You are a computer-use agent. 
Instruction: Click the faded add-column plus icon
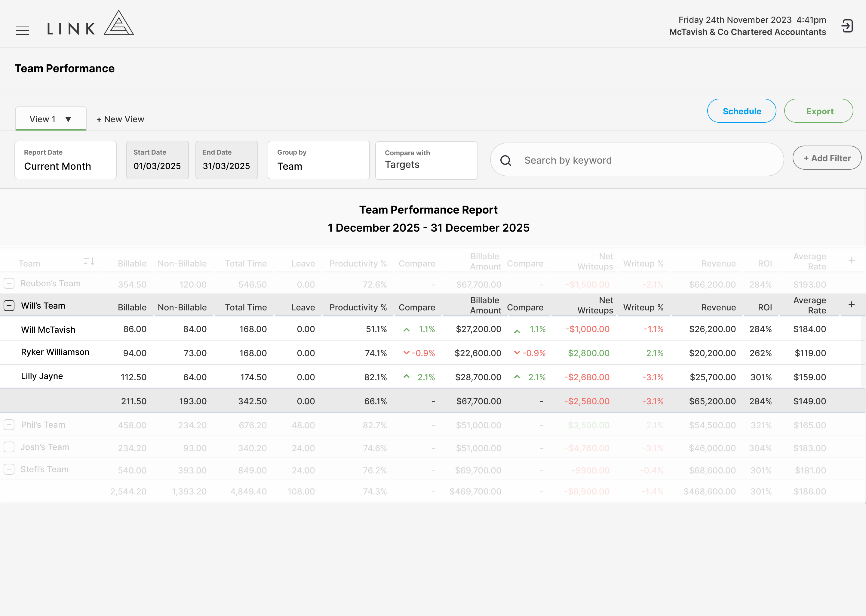[x=852, y=260]
